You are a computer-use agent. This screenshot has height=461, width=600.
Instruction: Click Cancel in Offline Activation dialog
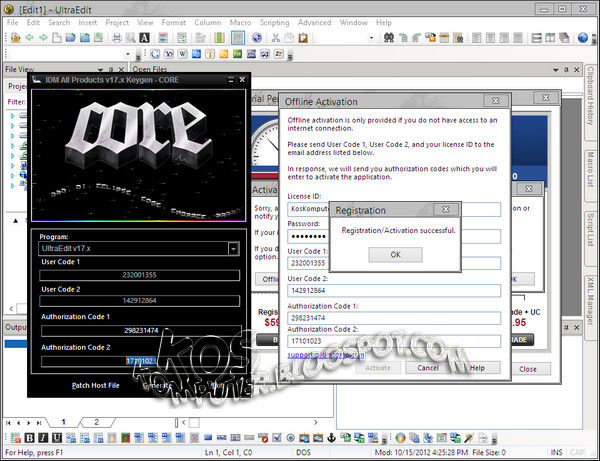tap(428, 368)
